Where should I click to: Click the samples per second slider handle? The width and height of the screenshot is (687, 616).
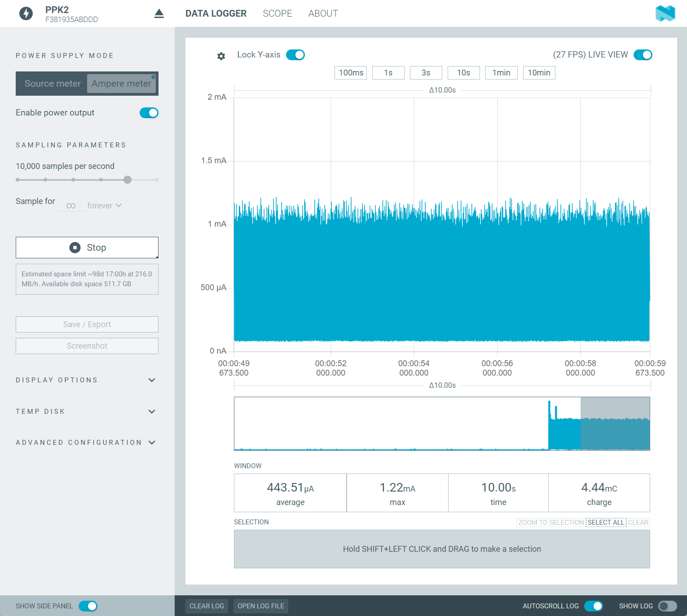(128, 180)
